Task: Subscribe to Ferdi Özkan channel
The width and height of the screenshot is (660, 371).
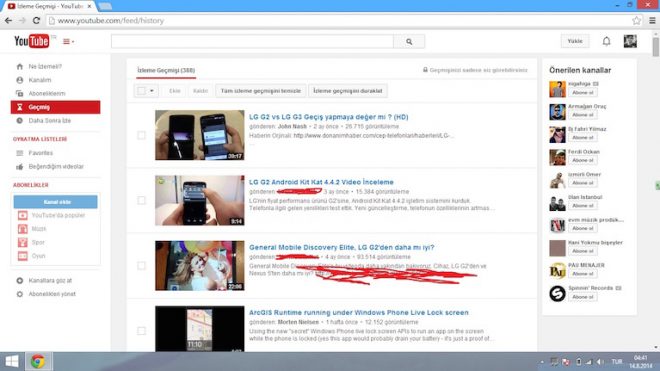Action: [x=583, y=160]
